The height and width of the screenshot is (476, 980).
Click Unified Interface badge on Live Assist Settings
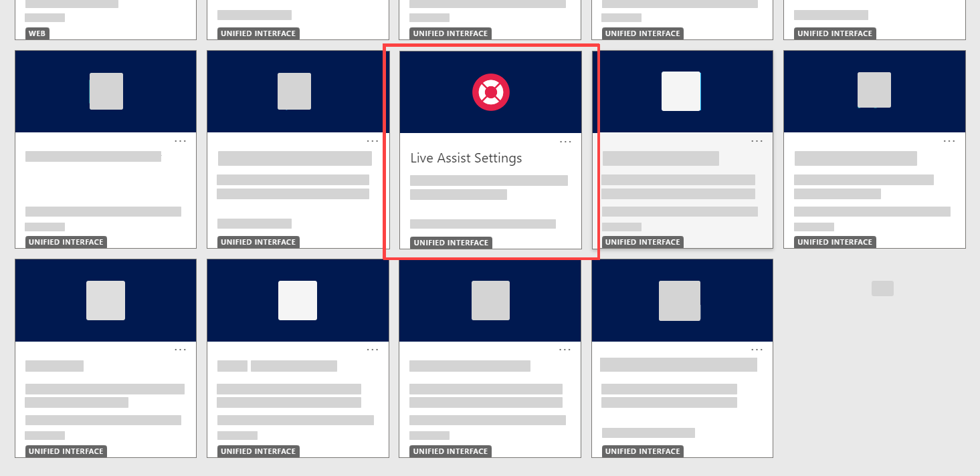pos(452,243)
